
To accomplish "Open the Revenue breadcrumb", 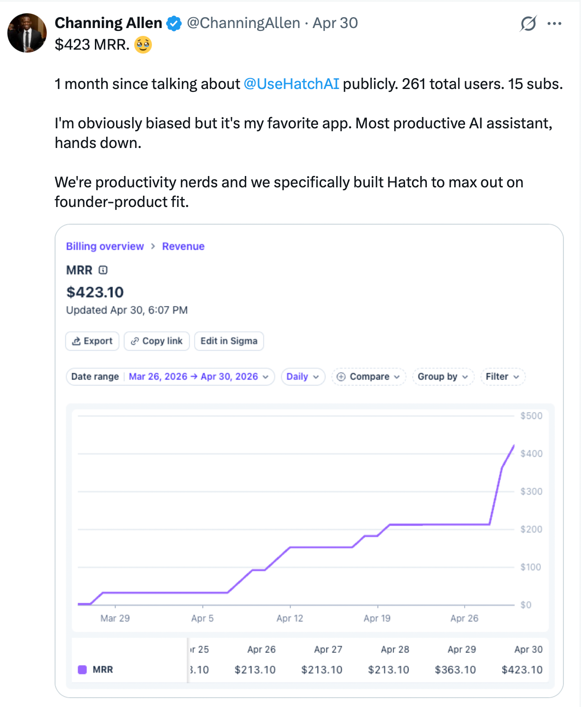I will coord(183,246).
